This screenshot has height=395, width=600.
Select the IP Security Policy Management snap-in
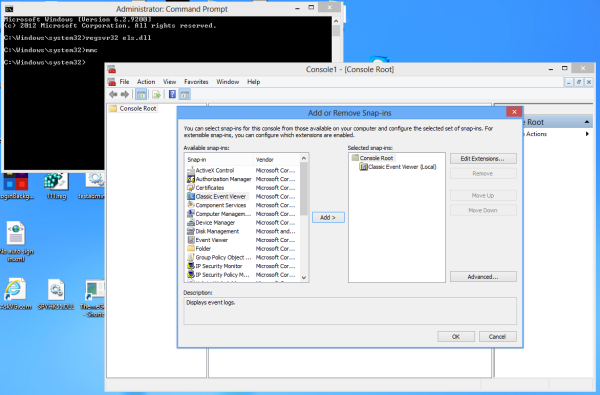tap(218, 275)
